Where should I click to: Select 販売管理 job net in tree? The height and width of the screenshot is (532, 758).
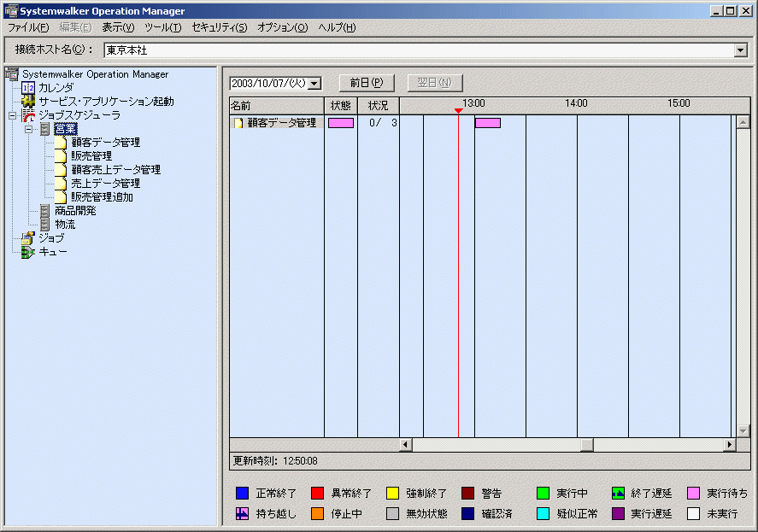point(91,156)
